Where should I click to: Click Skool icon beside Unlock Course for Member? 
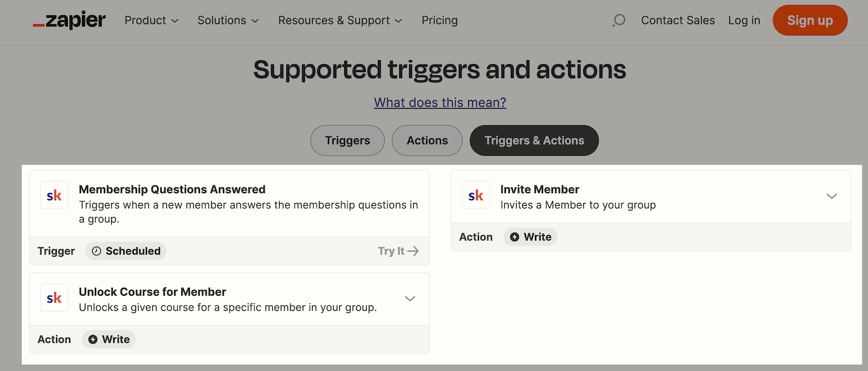pos(54,298)
